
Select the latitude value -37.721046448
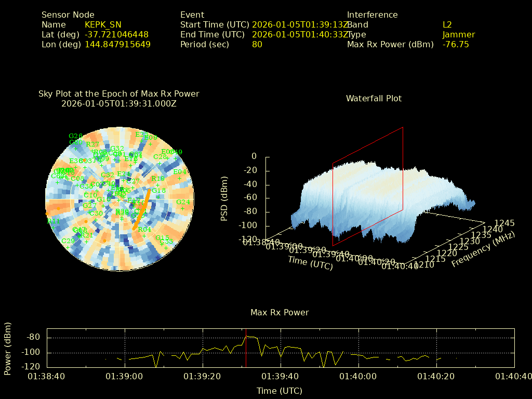pos(116,35)
